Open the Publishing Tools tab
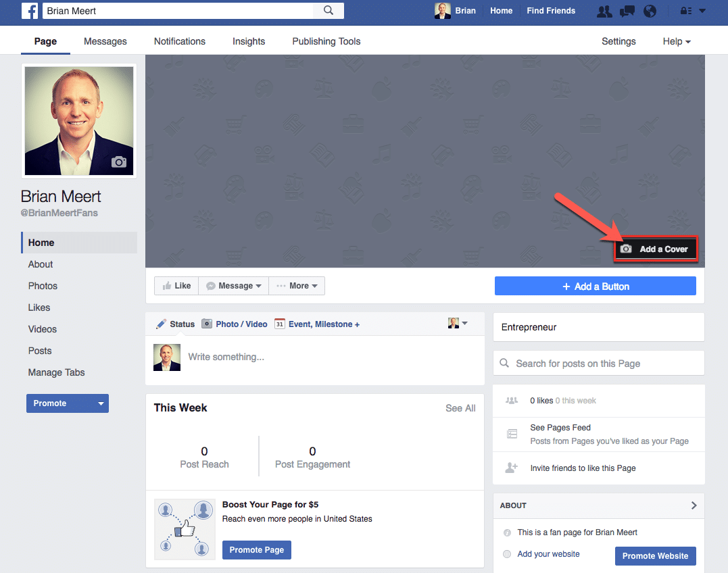Screen dimensions: 728x573 (x=326, y=41)
